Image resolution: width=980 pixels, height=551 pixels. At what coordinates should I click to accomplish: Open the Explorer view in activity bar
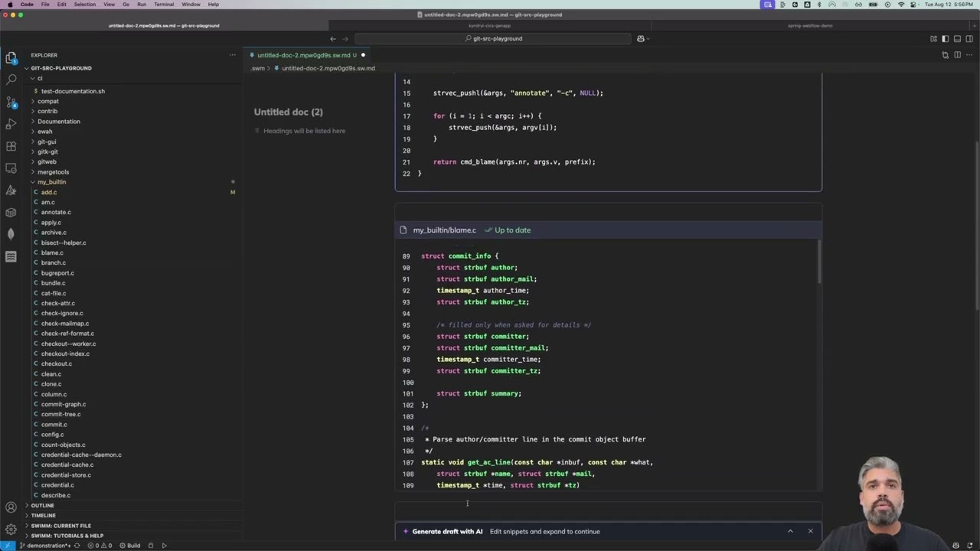coord(11,57)
